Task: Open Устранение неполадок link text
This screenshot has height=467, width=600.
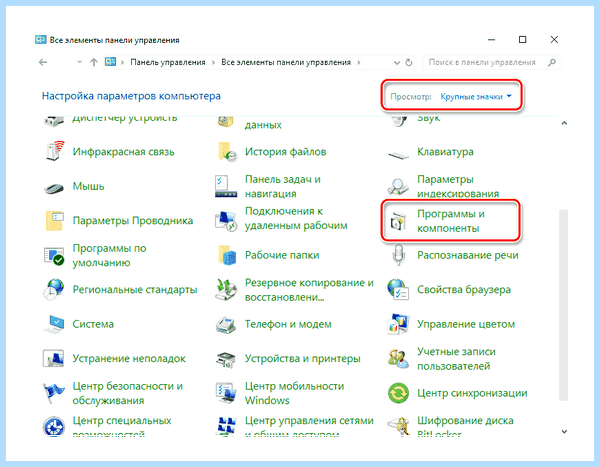Action: 129,358
